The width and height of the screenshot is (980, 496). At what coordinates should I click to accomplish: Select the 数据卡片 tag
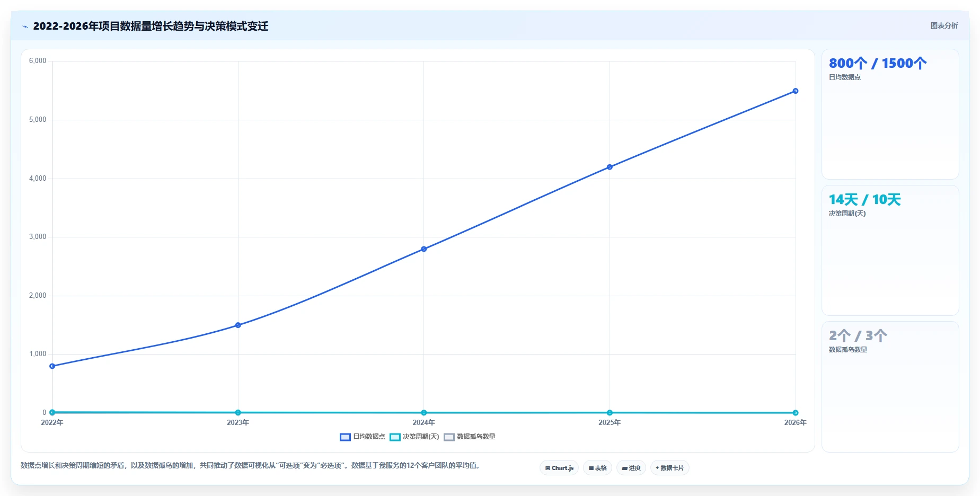[x=669, y=468]
